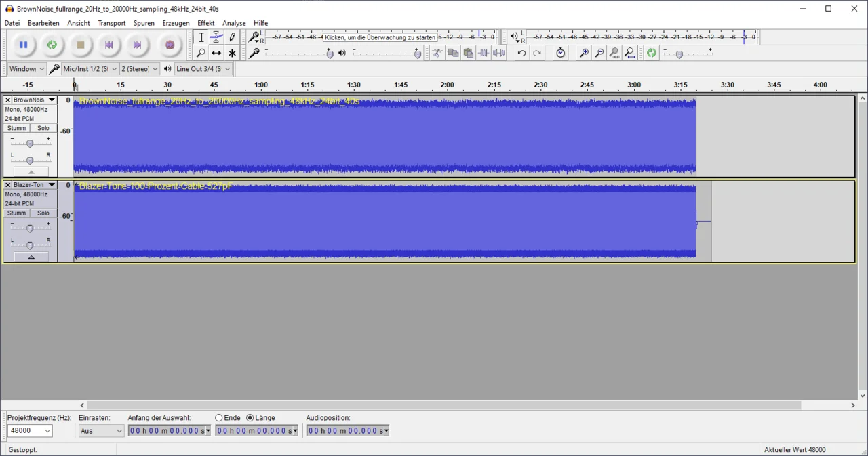Open the Effekt menu
Screen dimensions: 868x456
[205, 23]
